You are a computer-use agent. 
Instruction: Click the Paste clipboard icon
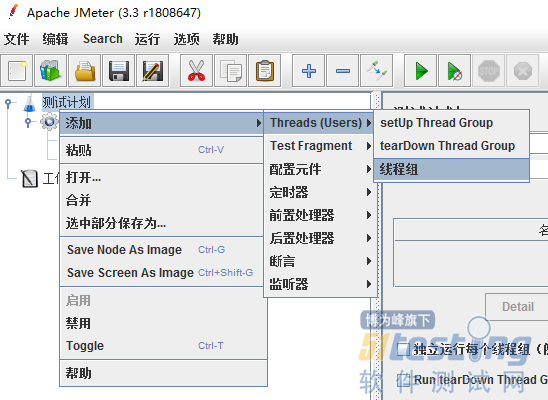pos(265,71)
